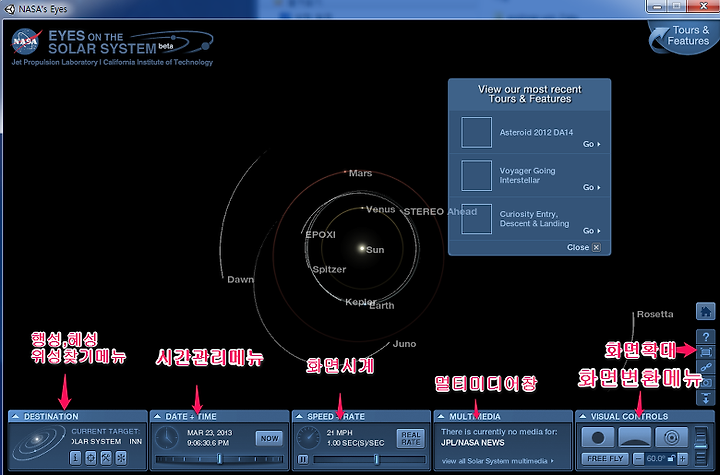The width and height of the screenshot is (720, 475).
Task: Open Voyager Going Interstellar thumbnail
Action: coord(476,175)
